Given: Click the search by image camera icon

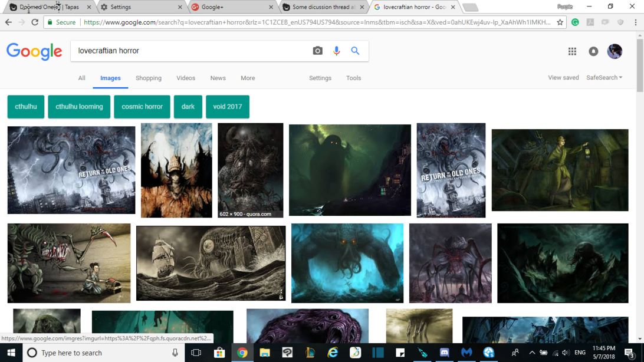Looking at the screenshot, I should click(x=317, y=51).
